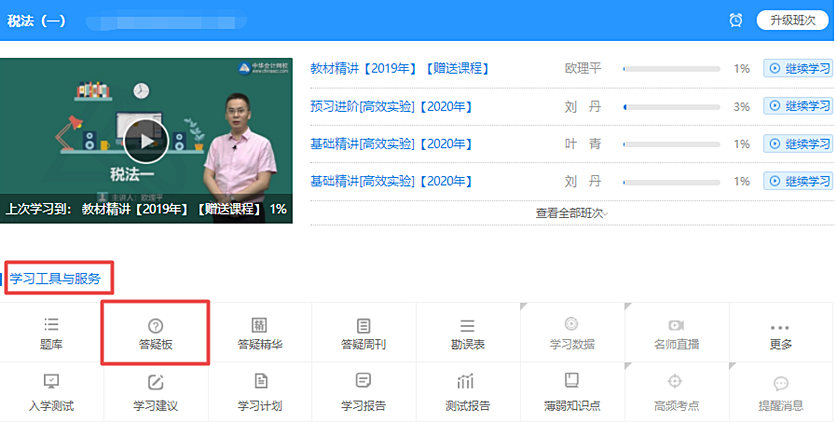
Task: Open 答疑精华 highlights tool
Action: [259, 333]
